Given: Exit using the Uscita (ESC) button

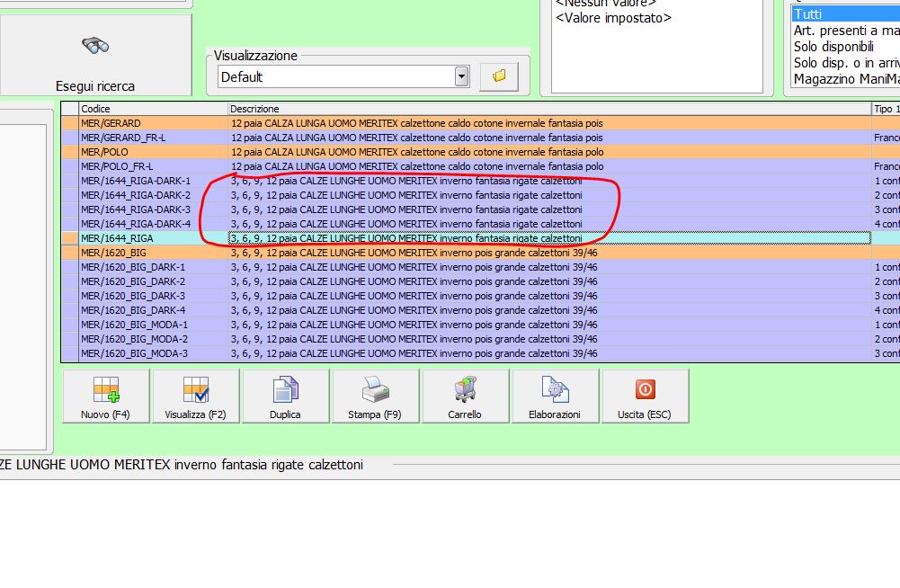Looking at the screenshot, I should coord(645,396).
